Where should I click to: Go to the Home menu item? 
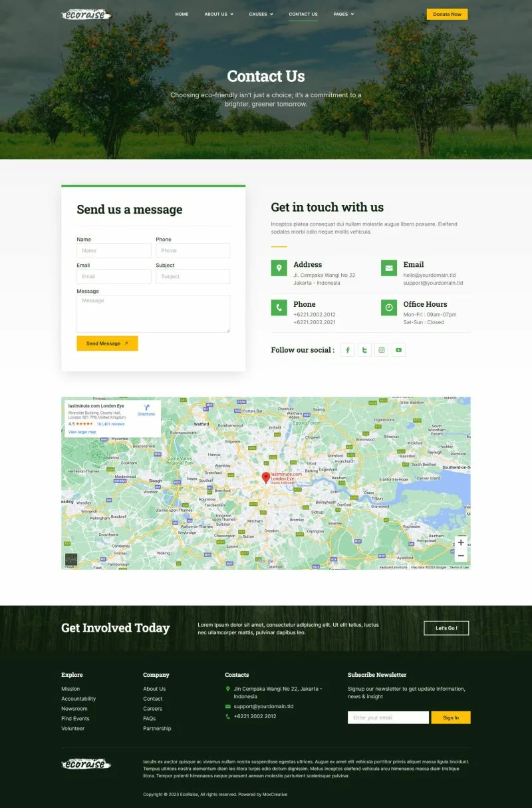182,14
